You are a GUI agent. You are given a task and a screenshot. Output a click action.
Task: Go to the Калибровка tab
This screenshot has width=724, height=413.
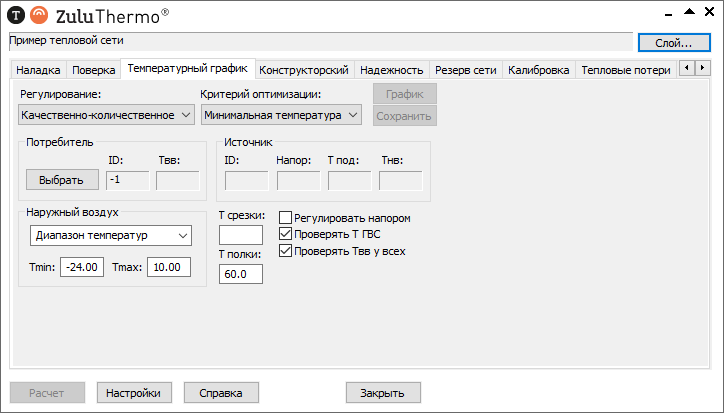538,70
